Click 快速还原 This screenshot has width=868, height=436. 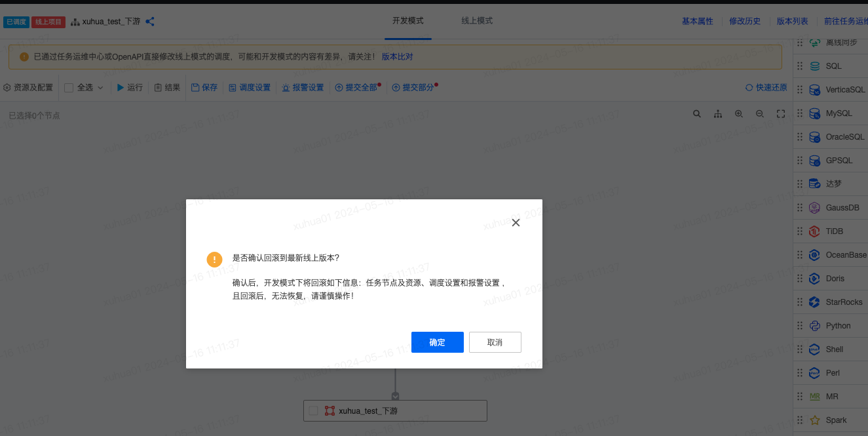pos(766,87)
